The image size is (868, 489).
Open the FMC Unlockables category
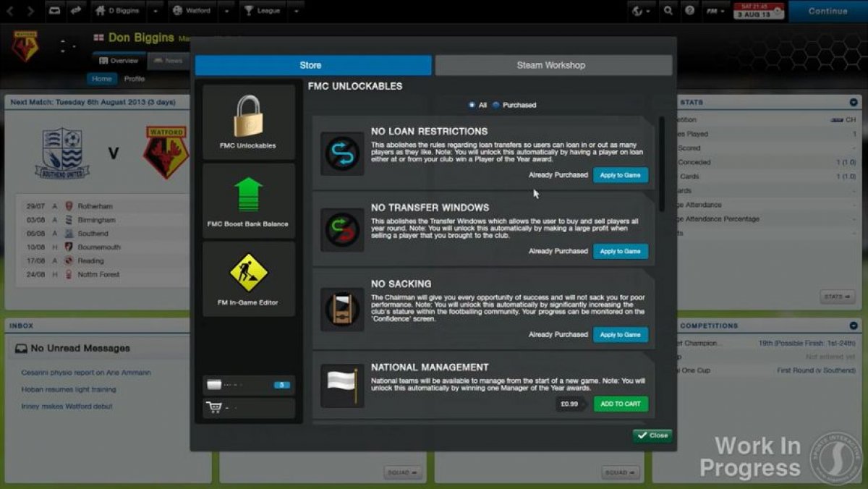(x=248, y=122)
